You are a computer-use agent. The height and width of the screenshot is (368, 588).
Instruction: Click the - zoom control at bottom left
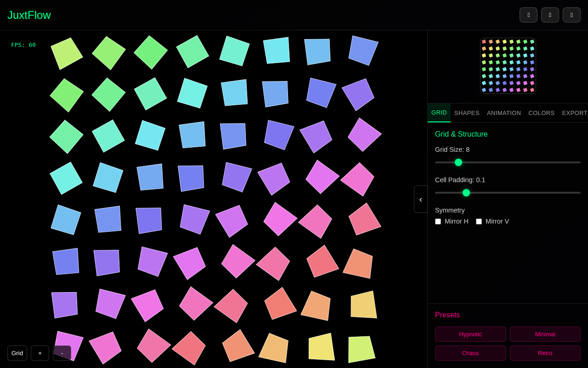click(62, 353)
